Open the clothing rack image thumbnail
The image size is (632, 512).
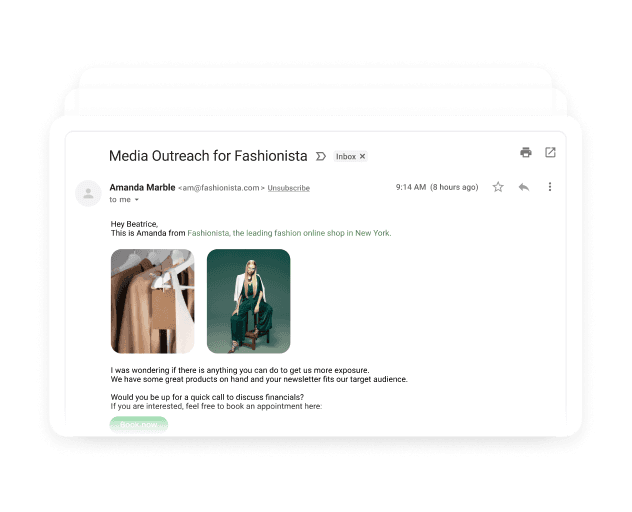[152, 301]
